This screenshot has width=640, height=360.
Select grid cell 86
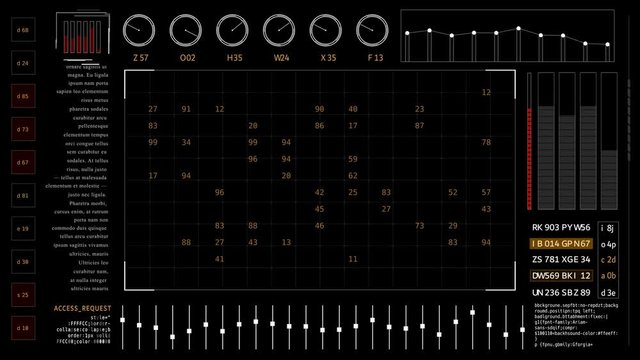(x=320, y=126)
